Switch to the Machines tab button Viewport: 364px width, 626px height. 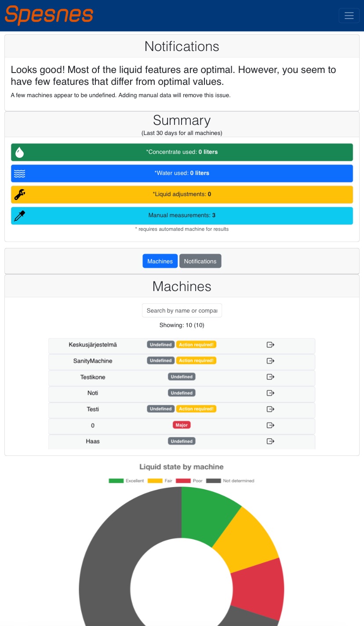tap(160, 261)
